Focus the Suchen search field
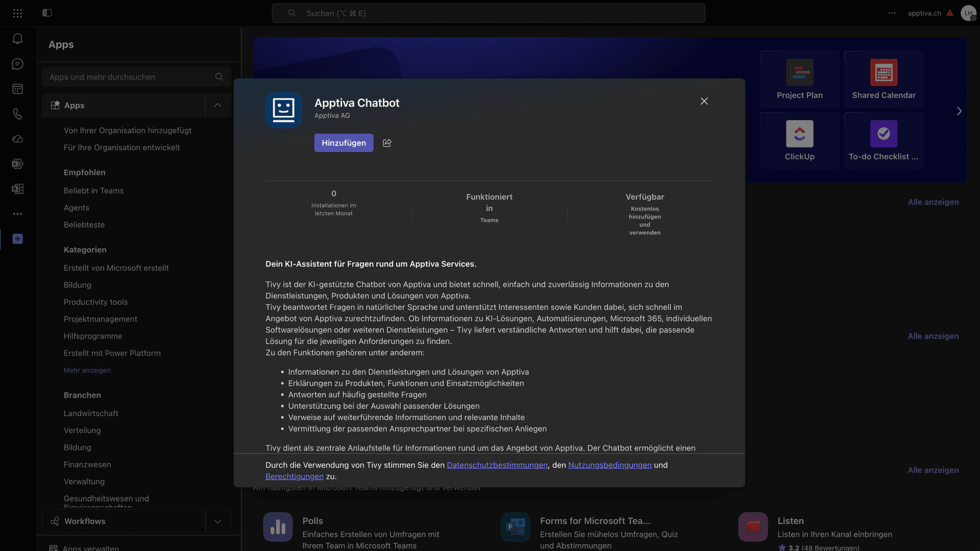 [488, 13]
